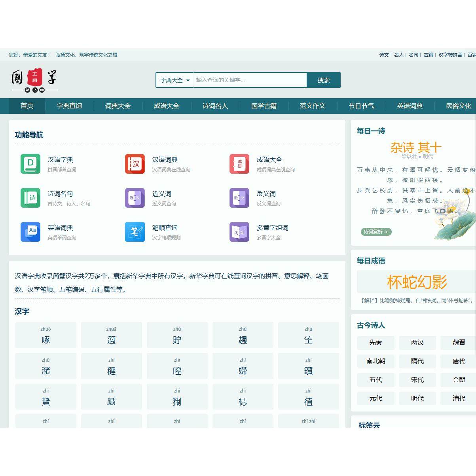Open the 诗词赏析 appreciation link
Screen dimensions: 476x476
[x=375, y=232]
